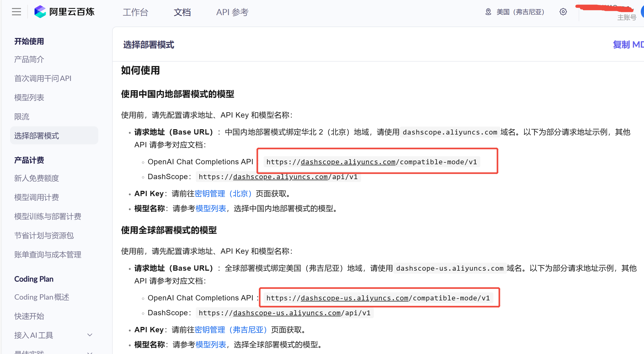Click the first 模型列表 link in text
The width and height of the screenshot is (644, 354).
pyautogui.click(x=211, y=209)
